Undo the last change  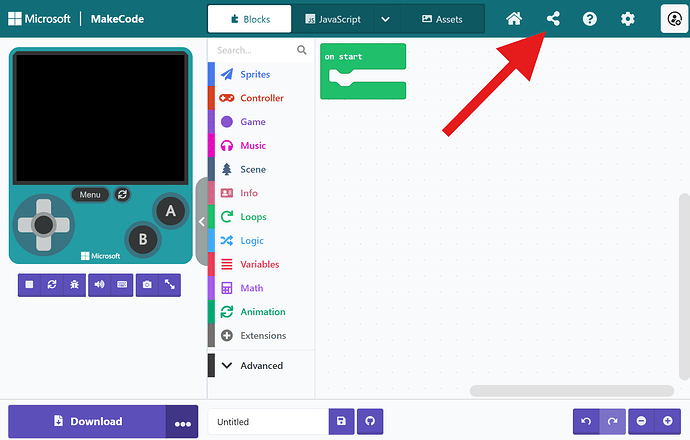[586, 422]
